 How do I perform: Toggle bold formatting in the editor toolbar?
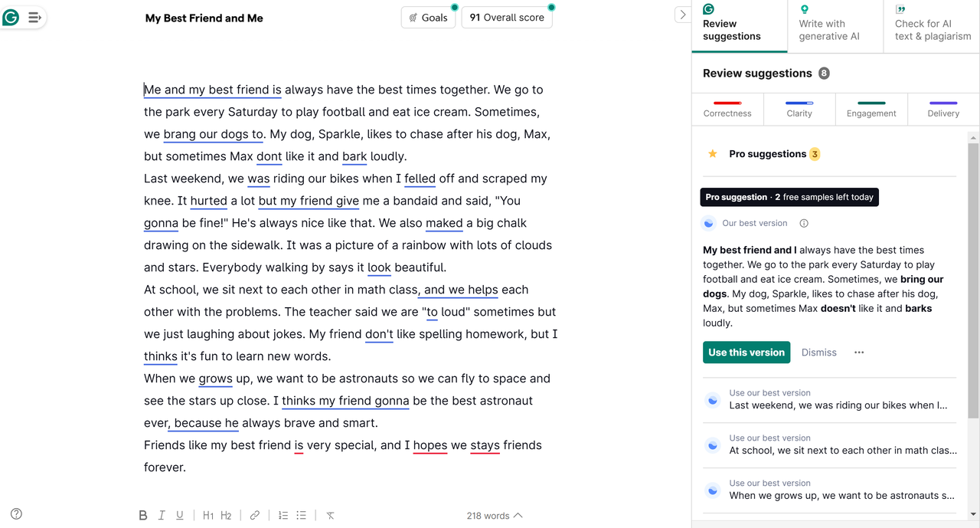[x=142, y=516]
